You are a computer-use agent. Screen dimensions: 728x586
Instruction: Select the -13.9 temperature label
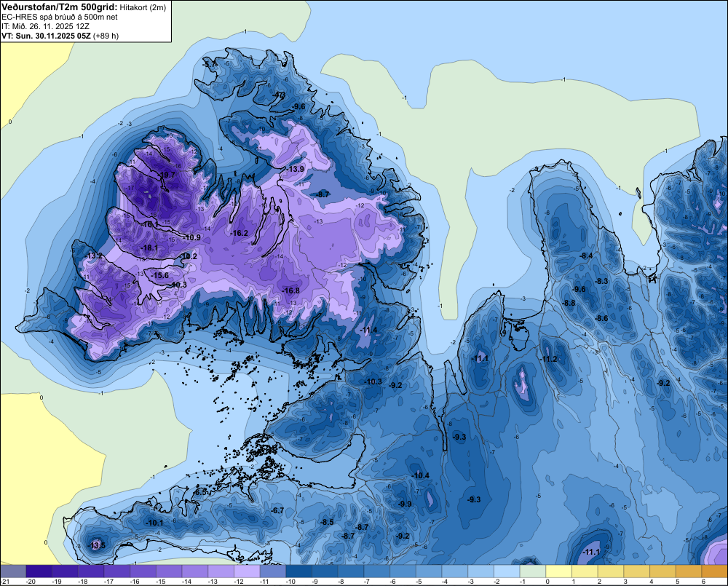(296, 169)
